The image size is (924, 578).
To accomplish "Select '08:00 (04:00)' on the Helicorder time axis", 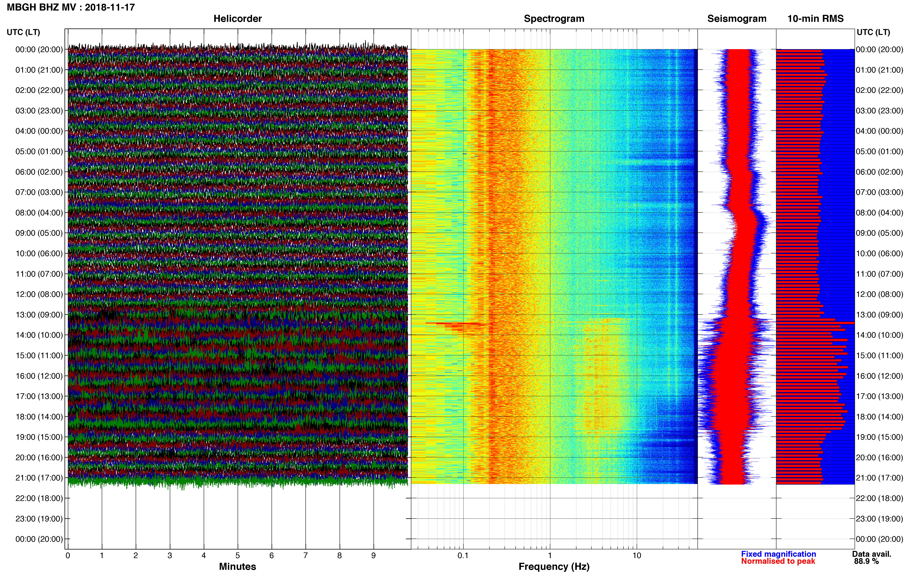I will tap(39, 213).
